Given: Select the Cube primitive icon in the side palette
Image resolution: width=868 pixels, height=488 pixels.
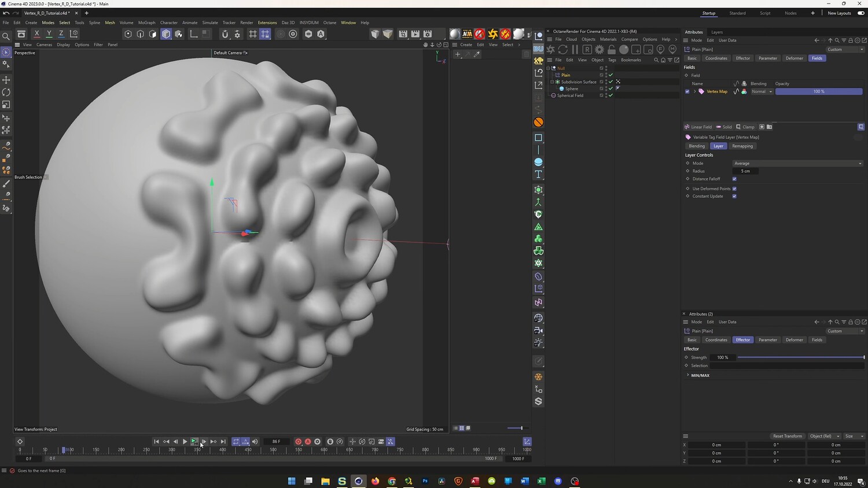Looking at the screenshot, I should [x=538, y=138].
